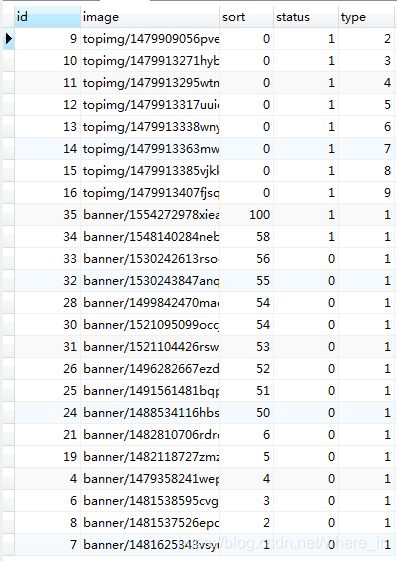Select cell topimg/1479913295wtn
The width and height of the screenshot is (397, 561).
click(x=150, y=83)
